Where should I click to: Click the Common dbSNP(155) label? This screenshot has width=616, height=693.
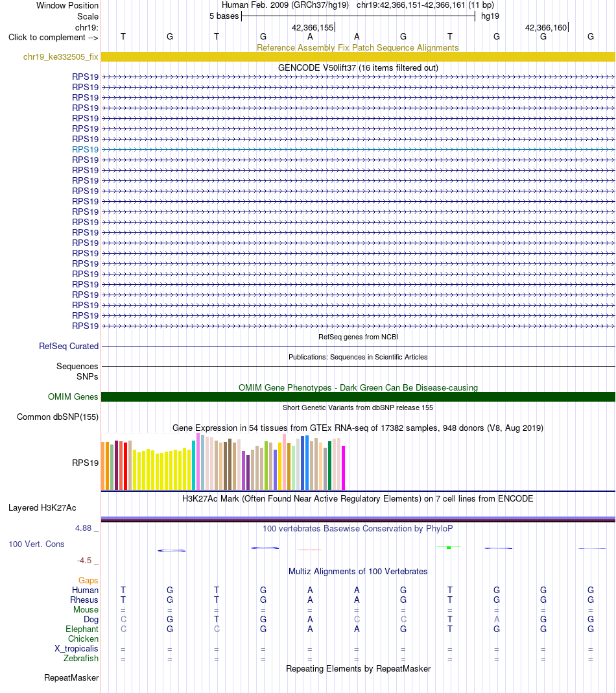[58, 417]
